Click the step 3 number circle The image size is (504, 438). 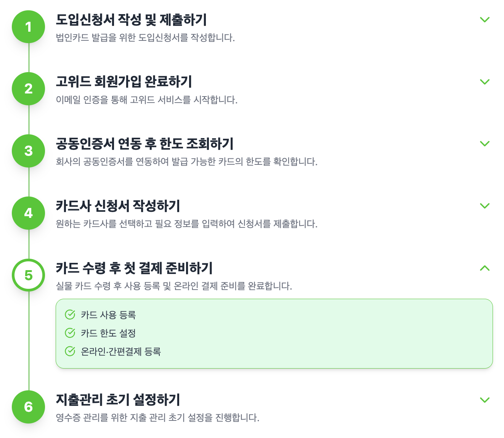pos(29,151)
